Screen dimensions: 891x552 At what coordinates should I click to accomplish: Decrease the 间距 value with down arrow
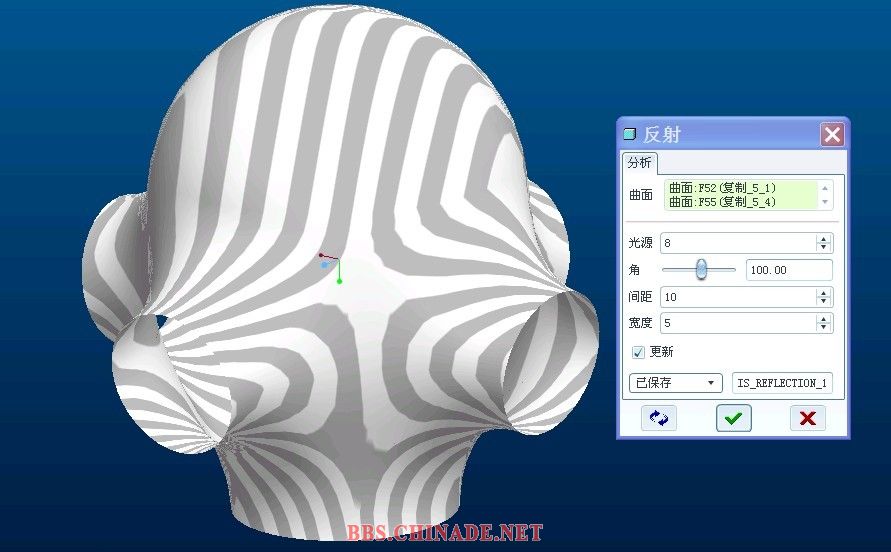pos(824,301)
